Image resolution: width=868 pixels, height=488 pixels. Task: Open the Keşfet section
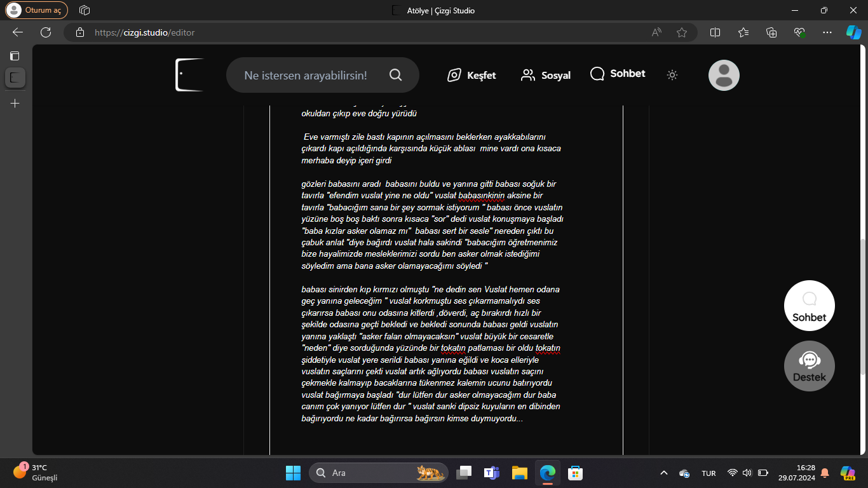click(x=471, y=75)
